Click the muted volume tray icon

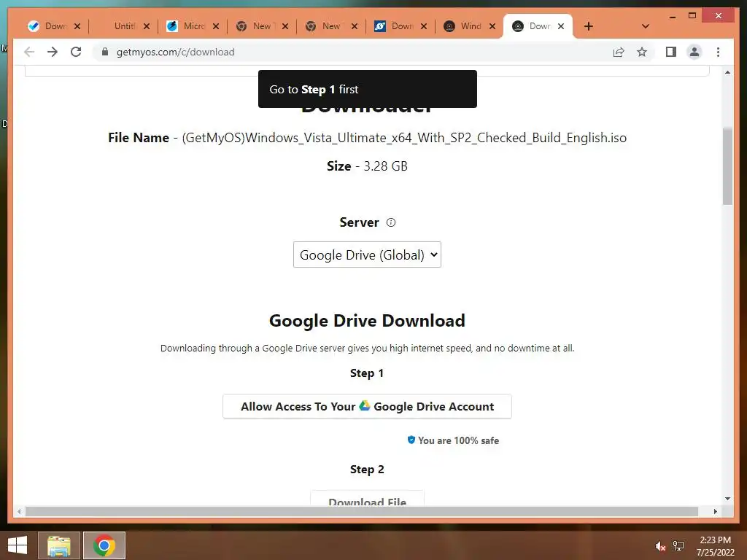[660, 546]
